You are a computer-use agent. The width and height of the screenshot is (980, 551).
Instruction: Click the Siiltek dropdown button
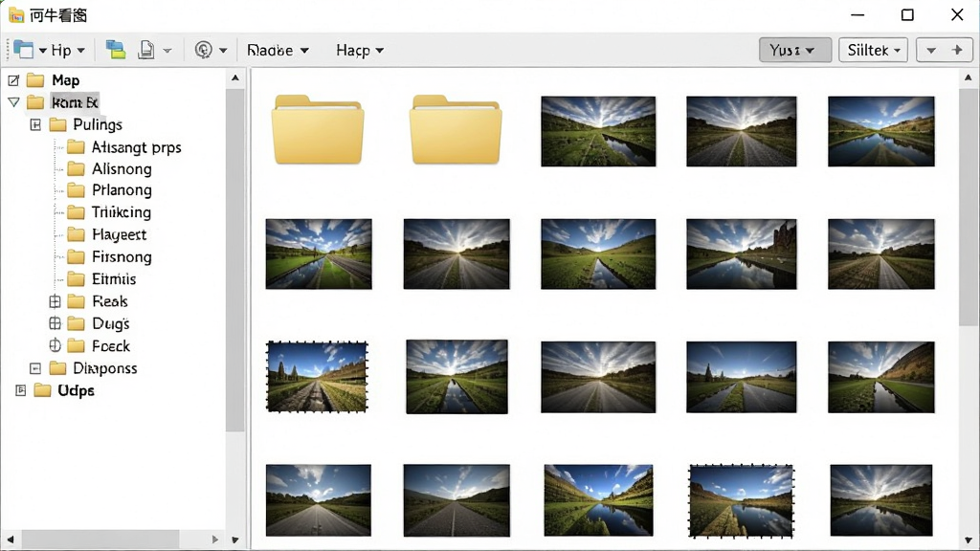874,50
